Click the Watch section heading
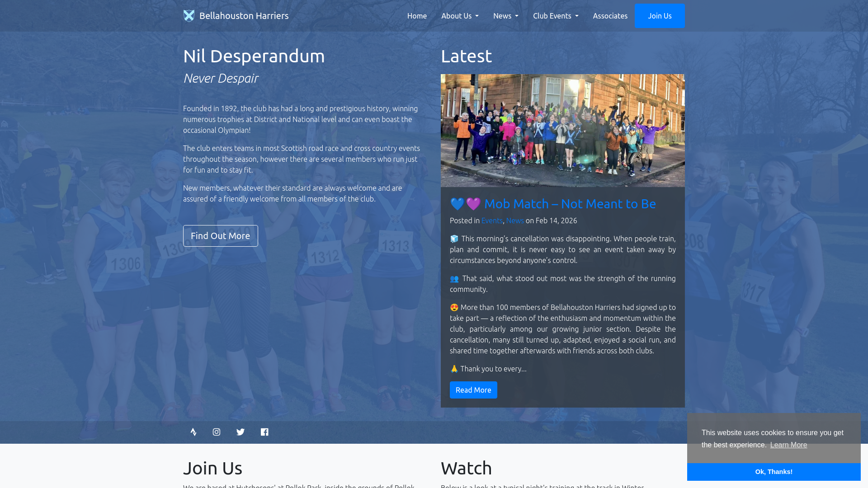This screenshot has height=488, width=868. pyautogui.click(x=466, y=468)
